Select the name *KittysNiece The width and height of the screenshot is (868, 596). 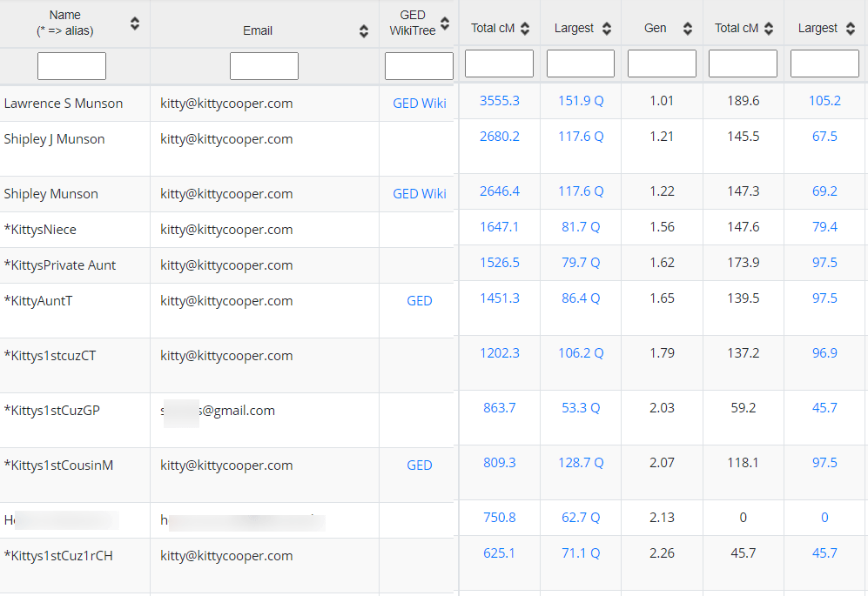40,230
